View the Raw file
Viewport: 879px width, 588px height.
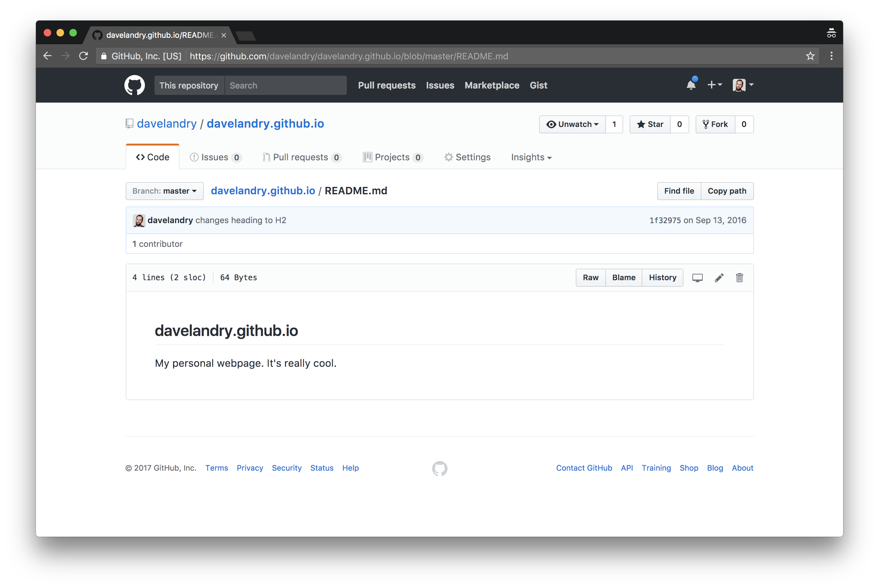click(x=591, y=278)
